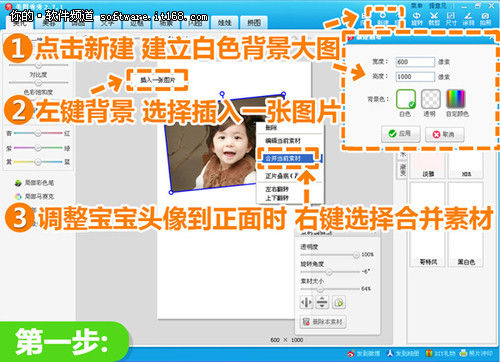
Task: Switch to the 娃娃 tab
Action: coord(225,23)
